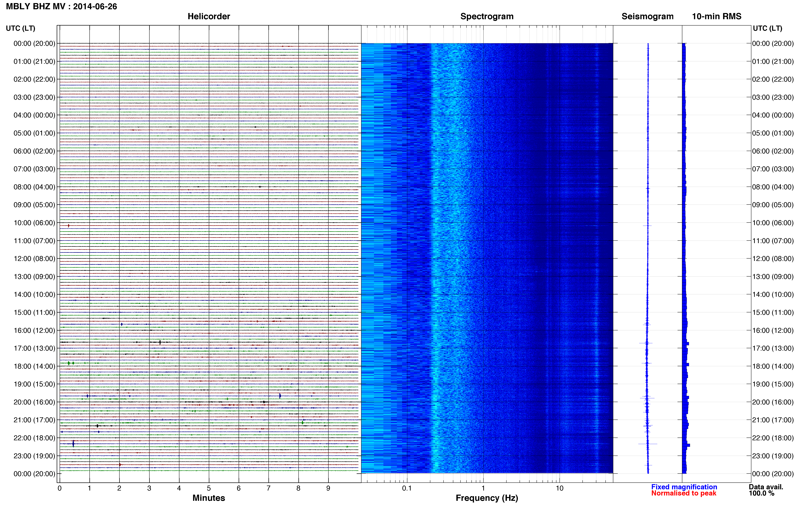
Task: Click the 10 tick on the Frequency axis
Action: pos(559,488)
